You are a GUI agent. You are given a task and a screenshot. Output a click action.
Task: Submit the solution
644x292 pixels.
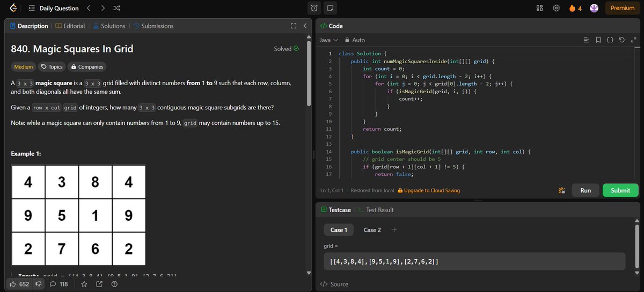[620, 190]
